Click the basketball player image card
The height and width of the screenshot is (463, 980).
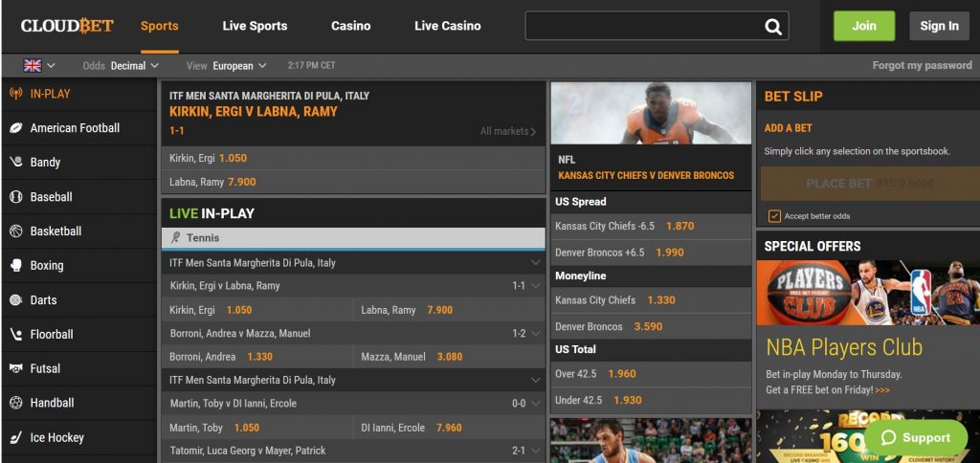[x=651, y=440]
